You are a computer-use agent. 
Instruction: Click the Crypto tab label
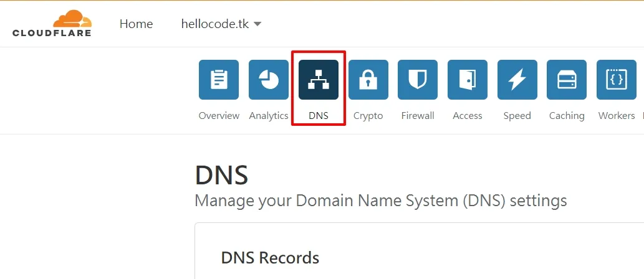(368, 116)
